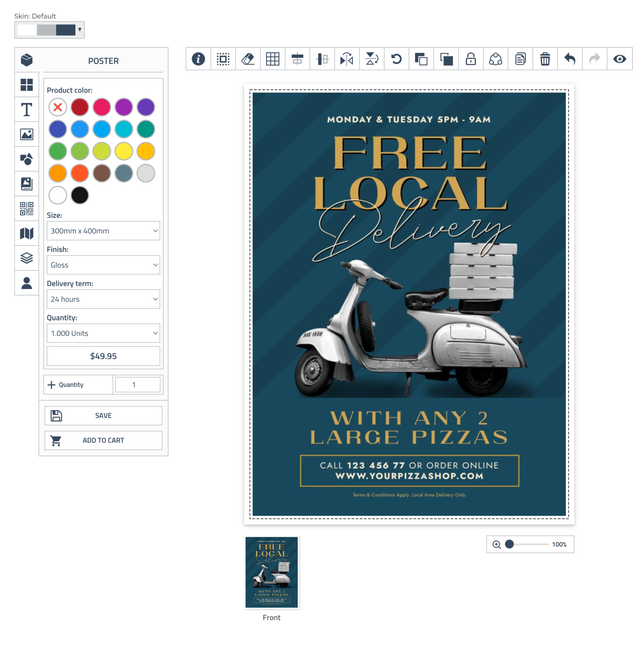Click the eraser icon in toolbar
Screen dimensions: 644x663
click(x=248, y=59)
